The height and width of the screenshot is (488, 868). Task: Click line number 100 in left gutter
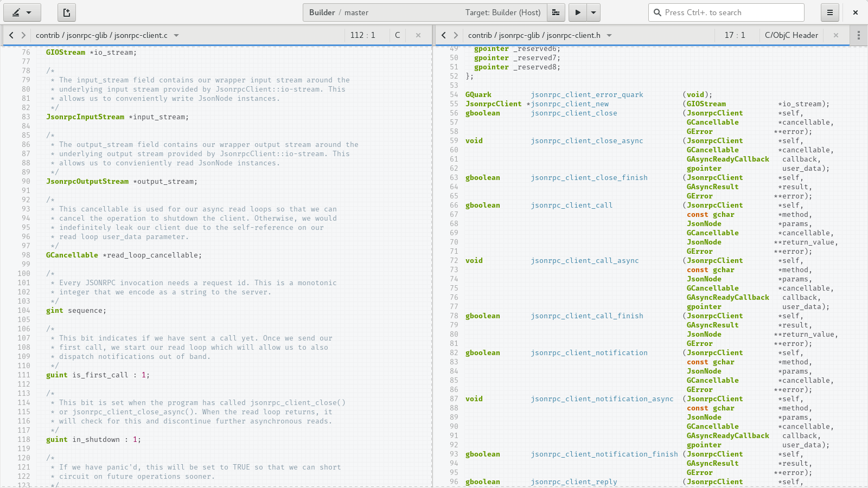click(x=24, y=273)
